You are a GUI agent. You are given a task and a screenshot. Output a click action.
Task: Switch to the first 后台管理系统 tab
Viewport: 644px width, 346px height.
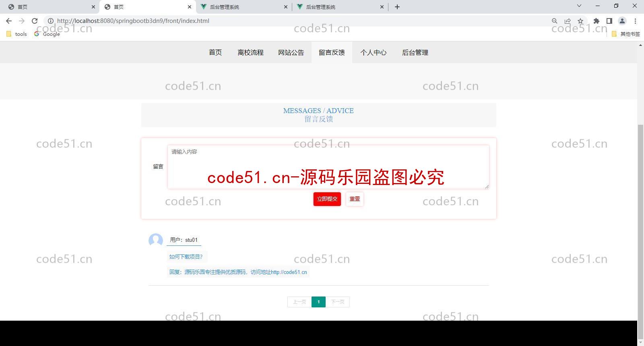coord(243,7)
